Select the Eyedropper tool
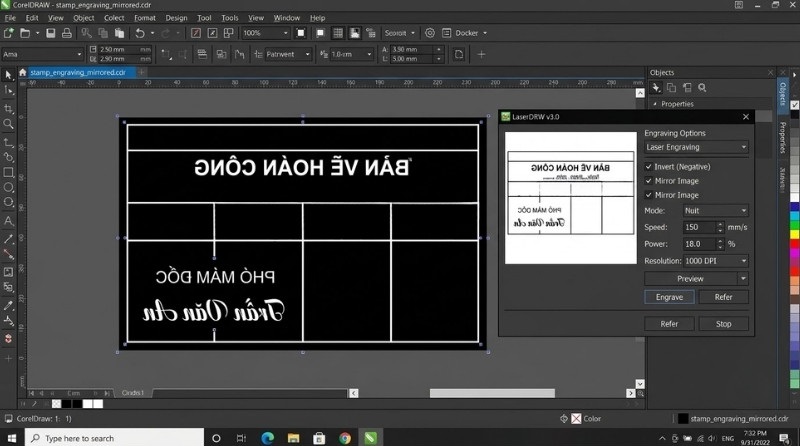800x446 pixels. pos(8,306)
